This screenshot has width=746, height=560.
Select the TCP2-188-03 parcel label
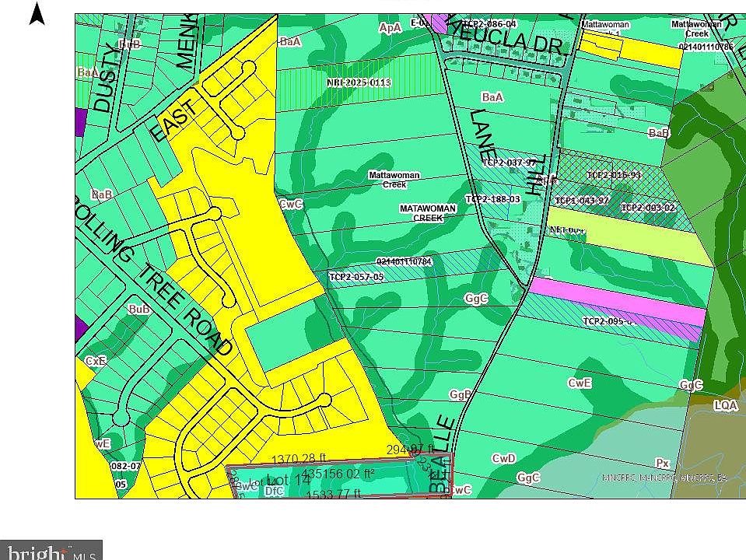tap(492, 200)
